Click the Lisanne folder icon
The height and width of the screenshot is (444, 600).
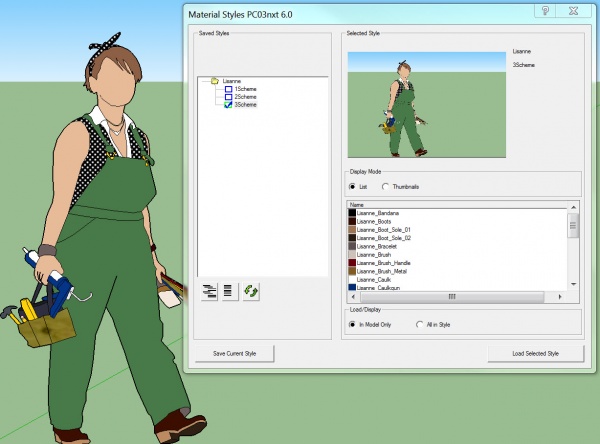click(x=215, y=79)
